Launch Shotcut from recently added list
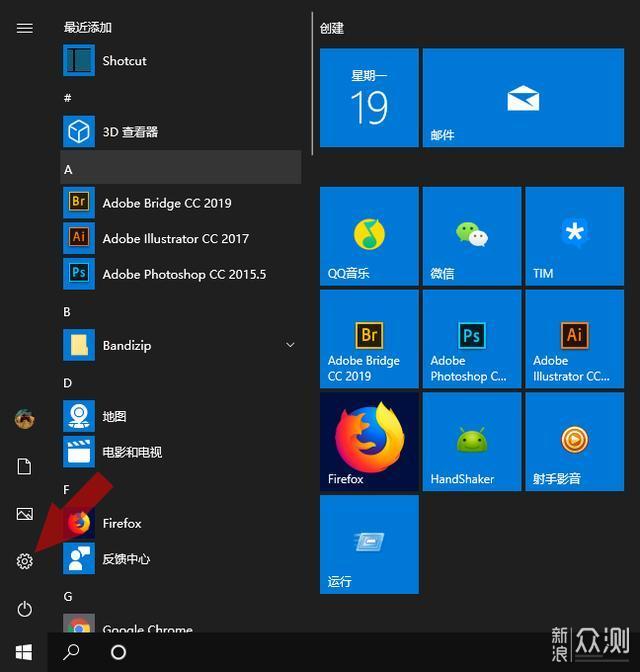This screenshot has height=672, width=640. pos(180,60)
